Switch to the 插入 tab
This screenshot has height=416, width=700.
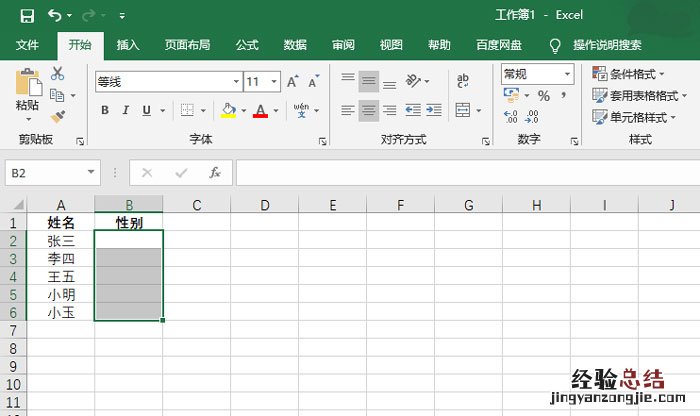coord(128,45)
